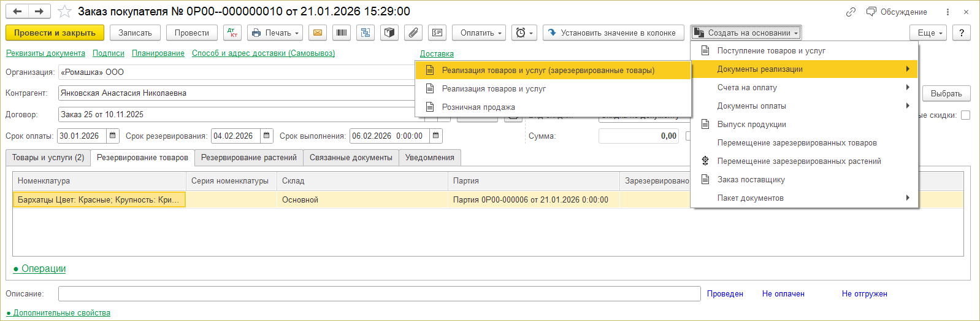Image resolution: width=980 pixels, height=321 pixels.
Task: Switch to Связанные документы tab
Action: (x=351, y=158)
